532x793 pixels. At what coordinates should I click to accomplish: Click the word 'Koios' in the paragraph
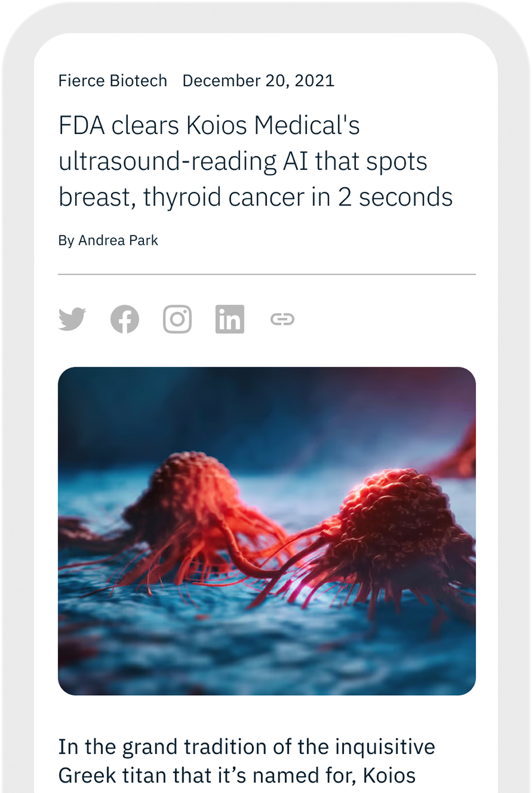[x=389, y=775]
